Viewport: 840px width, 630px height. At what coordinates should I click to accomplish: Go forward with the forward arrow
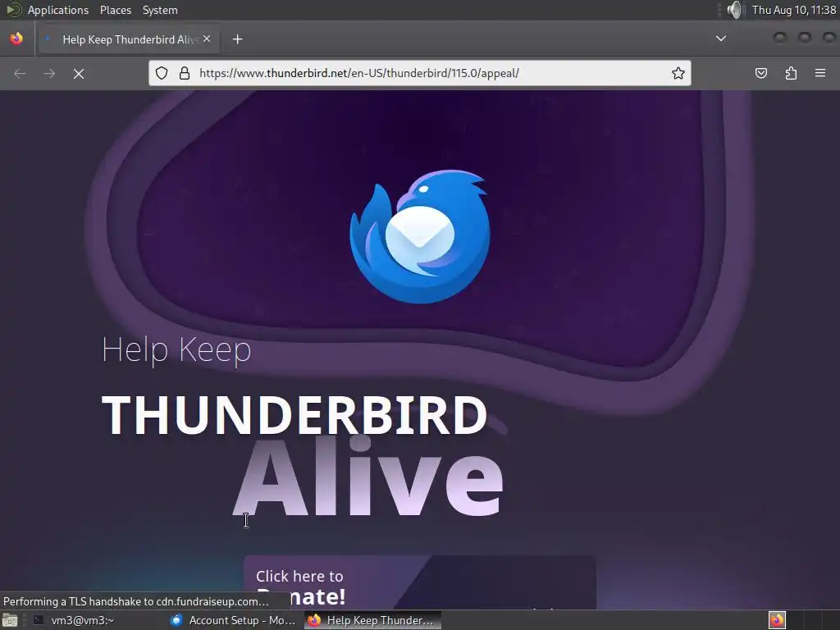[49, 73]
